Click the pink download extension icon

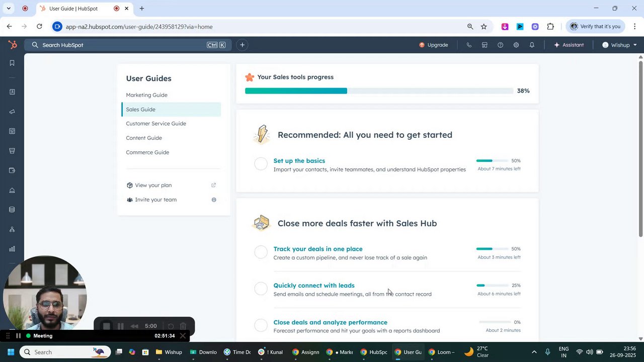click(505, 27)
